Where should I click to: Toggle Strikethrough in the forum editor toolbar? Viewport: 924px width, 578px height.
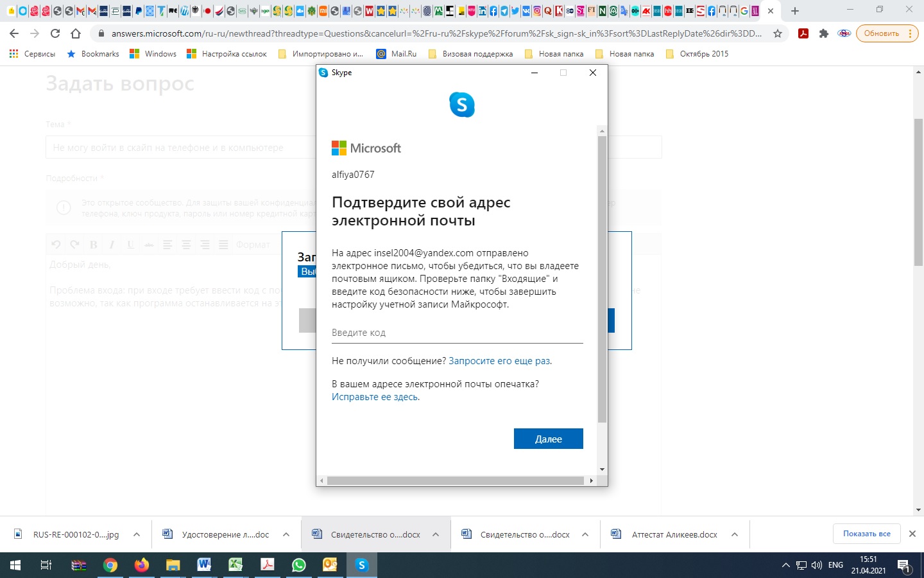pyautogui.click(x=149, y=245)
